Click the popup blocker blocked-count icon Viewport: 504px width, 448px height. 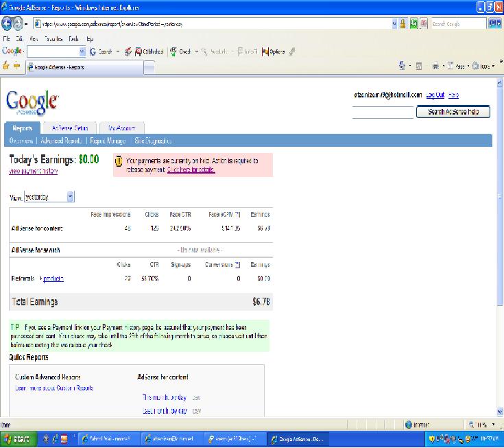click(149, 51)
